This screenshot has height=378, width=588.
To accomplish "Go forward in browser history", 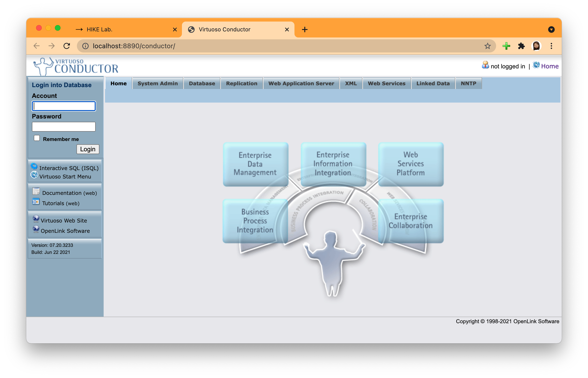I will (x=52, y=46).
